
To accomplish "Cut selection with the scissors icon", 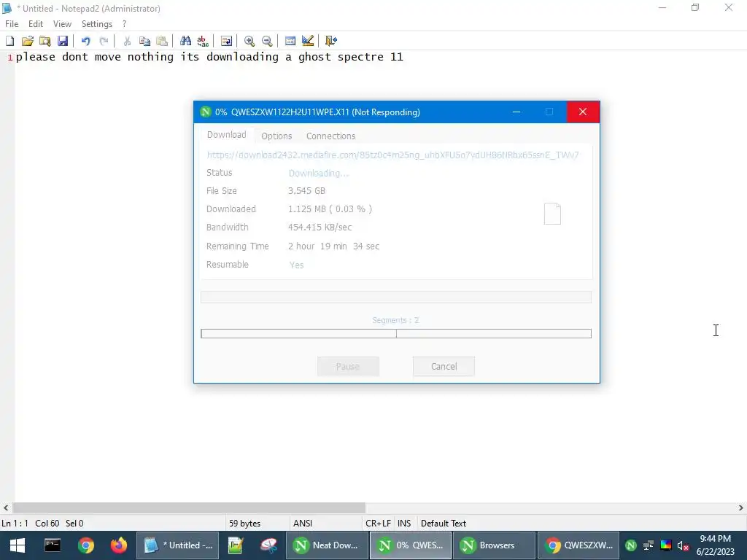I will tap(127, 41).
